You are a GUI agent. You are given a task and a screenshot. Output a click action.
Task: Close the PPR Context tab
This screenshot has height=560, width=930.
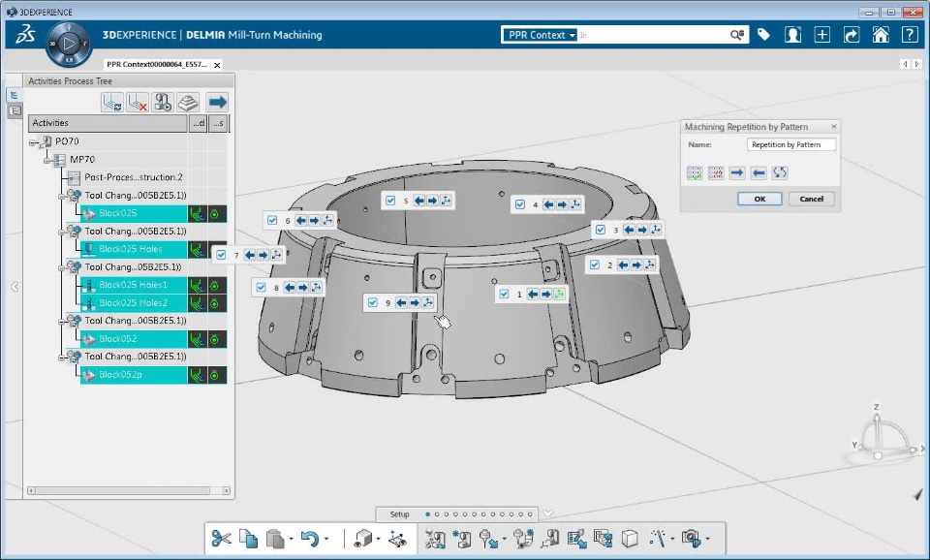(217, 65)
